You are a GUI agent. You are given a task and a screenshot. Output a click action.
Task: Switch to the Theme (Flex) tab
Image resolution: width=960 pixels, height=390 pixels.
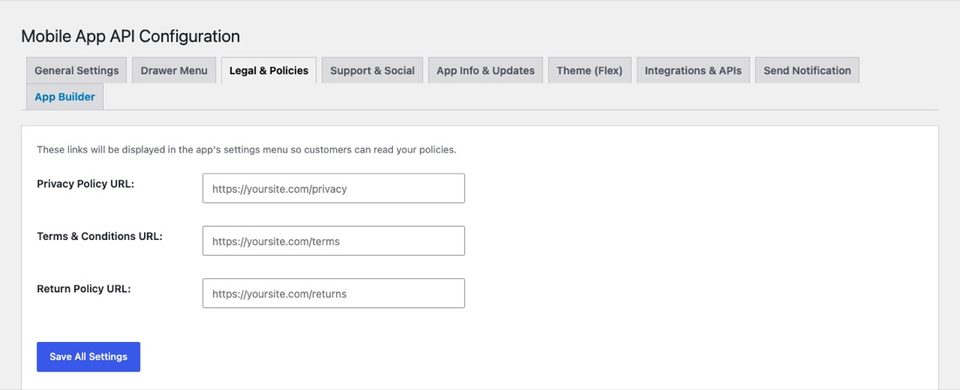coord(590,70)
